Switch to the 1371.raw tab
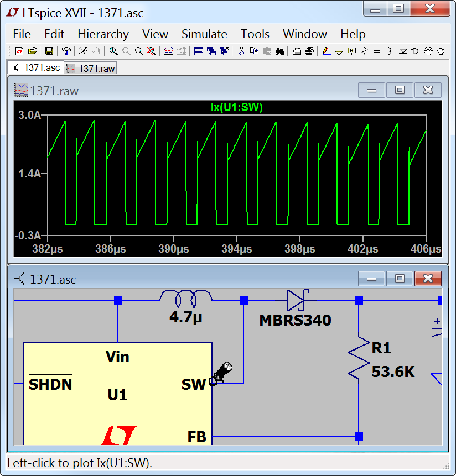 tap(91, 68)
